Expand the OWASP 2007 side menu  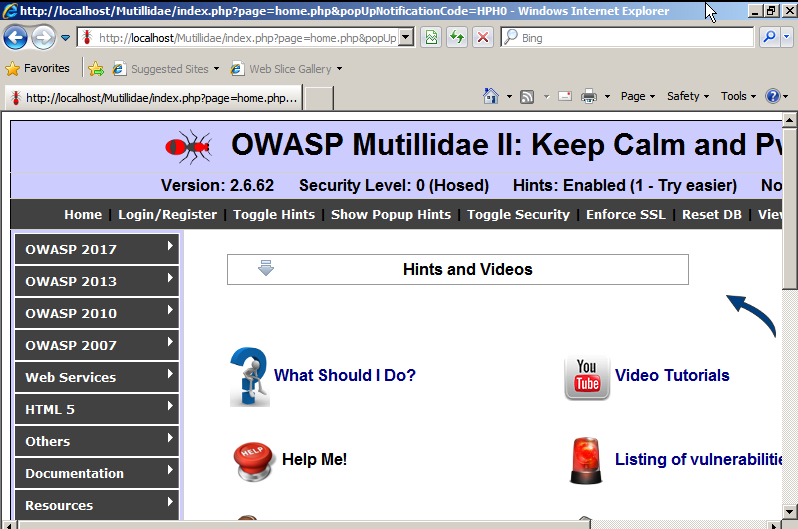(97, 345)
